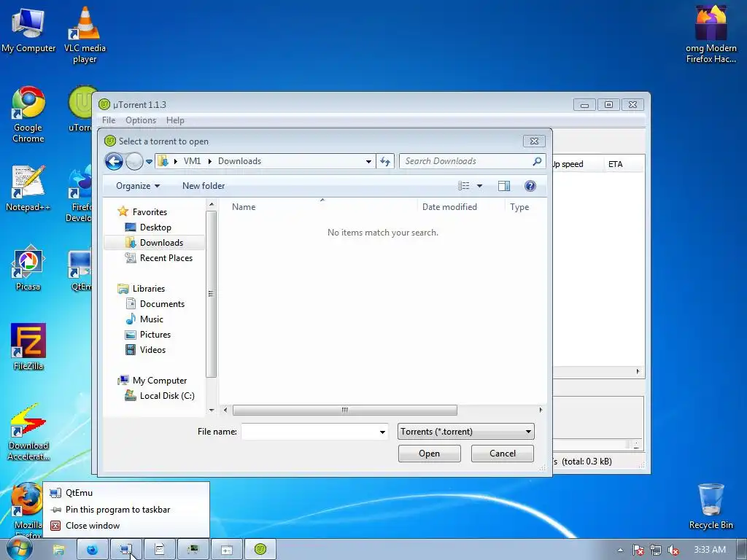Click the search magnifier icon

(537, 161)
